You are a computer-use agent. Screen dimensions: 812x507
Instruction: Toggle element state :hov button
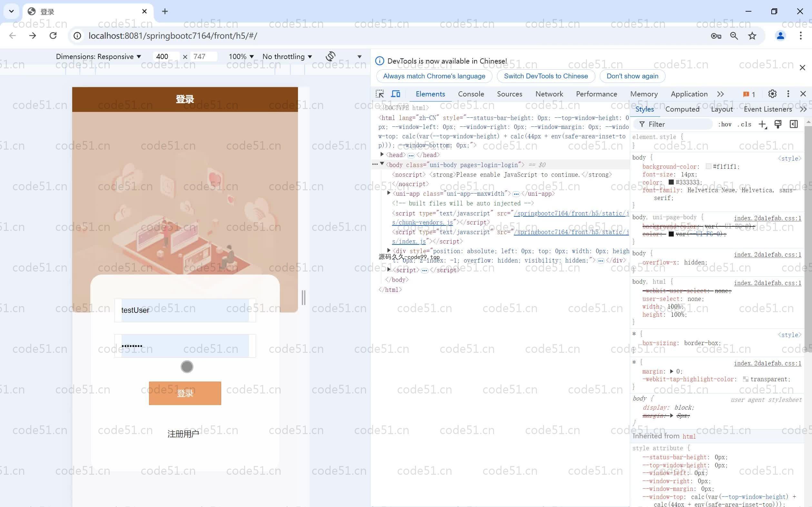(725, 124)
